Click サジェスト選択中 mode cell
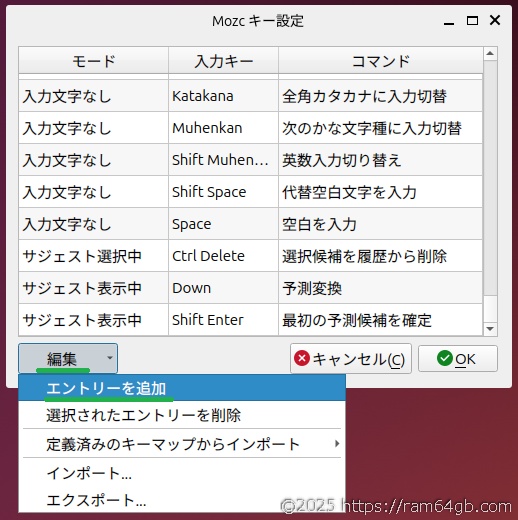Screen dimensions: 518x520 coord(94,256)
